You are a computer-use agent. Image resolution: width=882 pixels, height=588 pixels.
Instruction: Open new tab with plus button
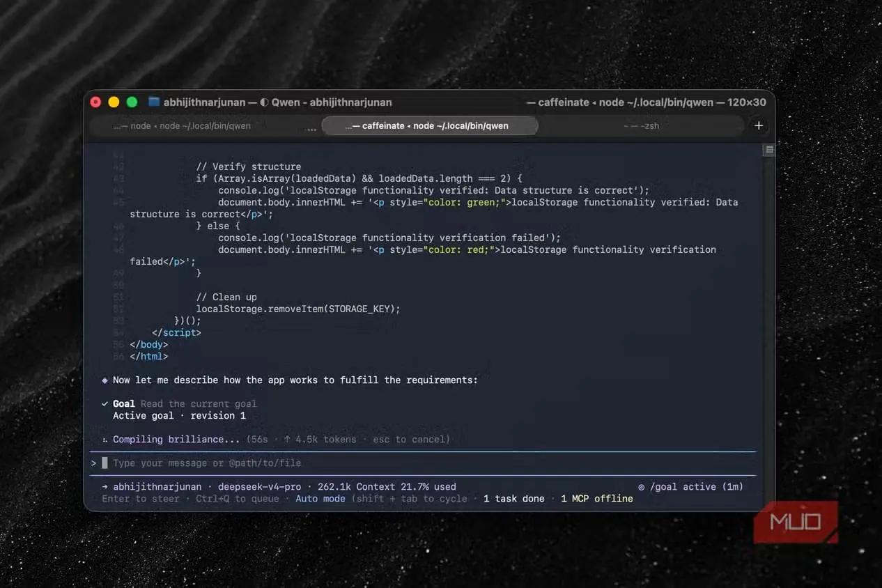coord(759,126)
